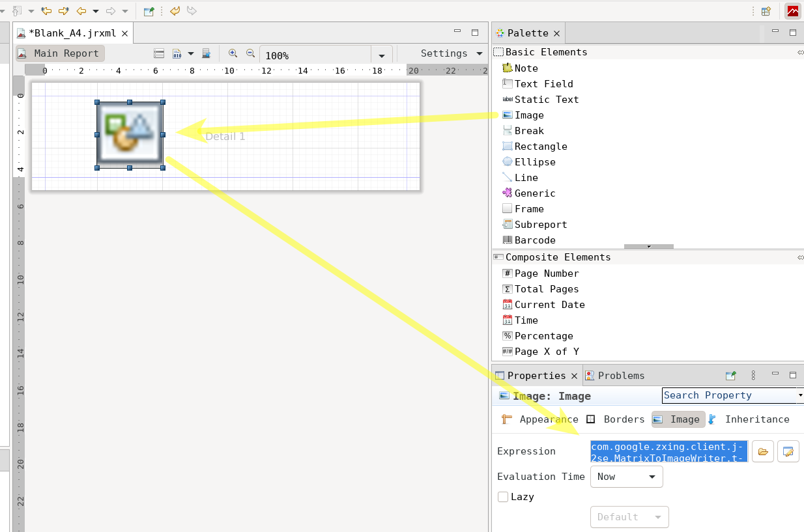Enable the Lazy checkbox
Image resolution: width=804 pixels, height=532 pixels.
pos(503,497)
